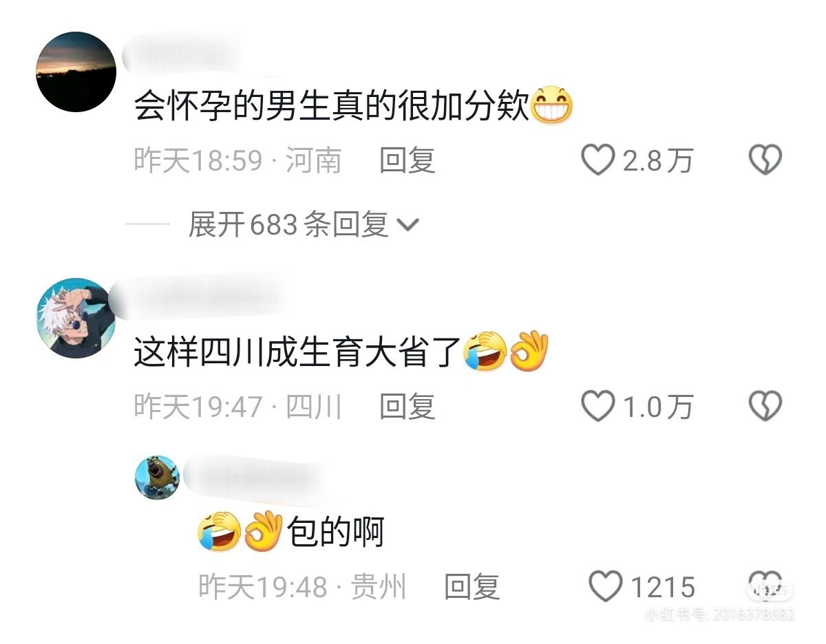Open white-haired anime avatar profile

pos(76,318)
